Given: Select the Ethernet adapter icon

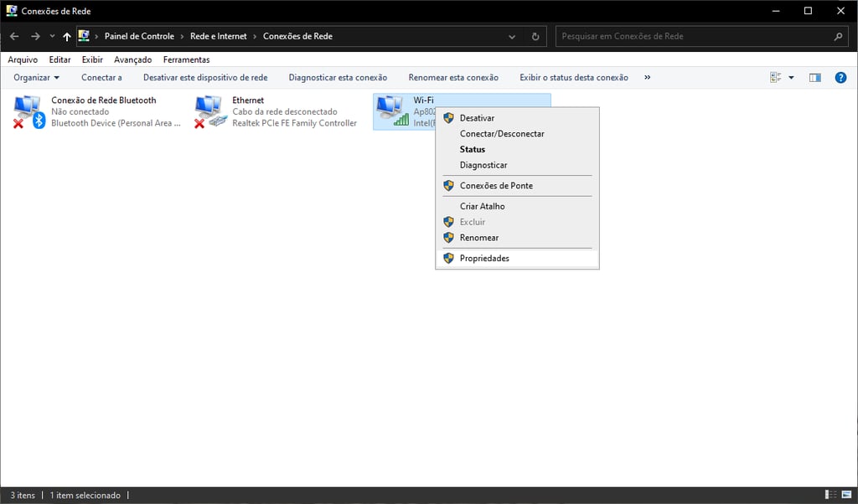Looking at the screenshot, I should tap(210, 111).
